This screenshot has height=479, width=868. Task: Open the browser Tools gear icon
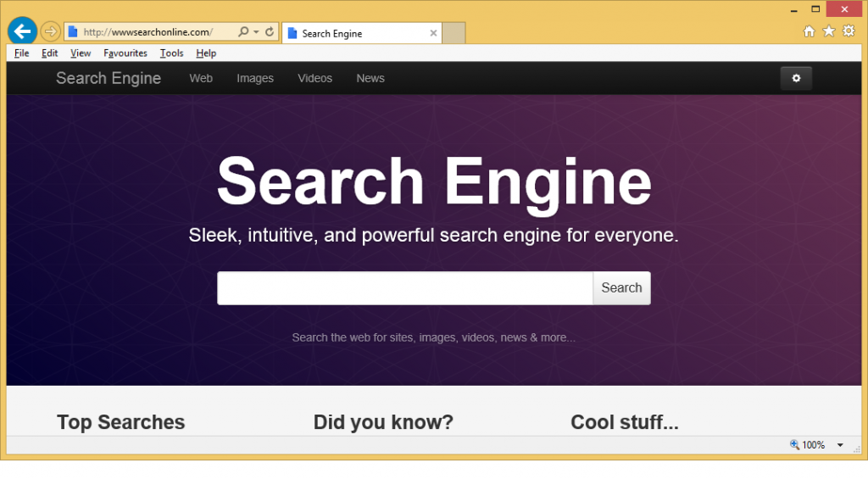(849, 31)
